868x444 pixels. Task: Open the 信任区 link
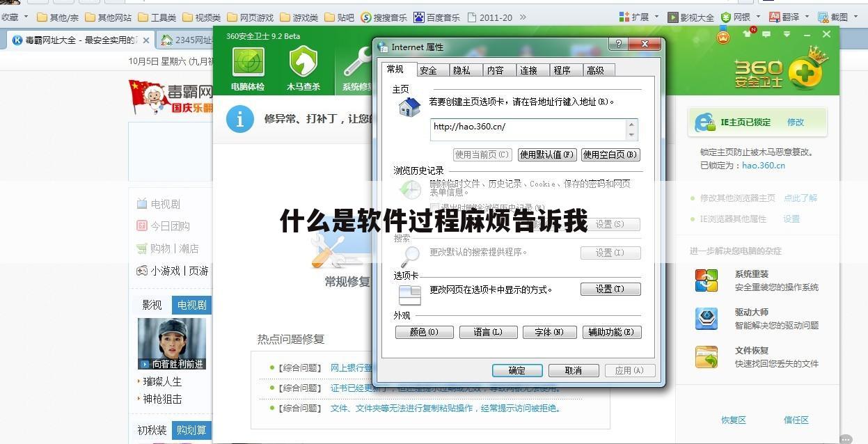click(796, 420)
